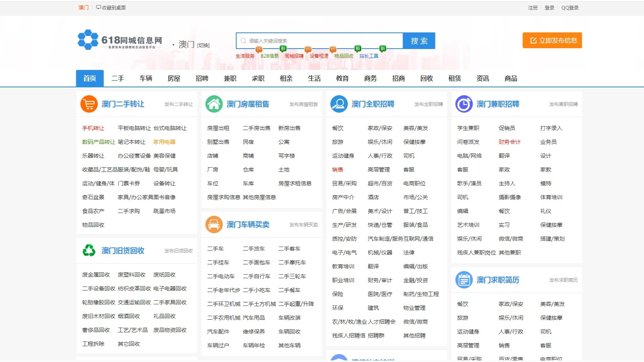
Task: Open the 房屋出租 category link
Action: tap(218, 128)
